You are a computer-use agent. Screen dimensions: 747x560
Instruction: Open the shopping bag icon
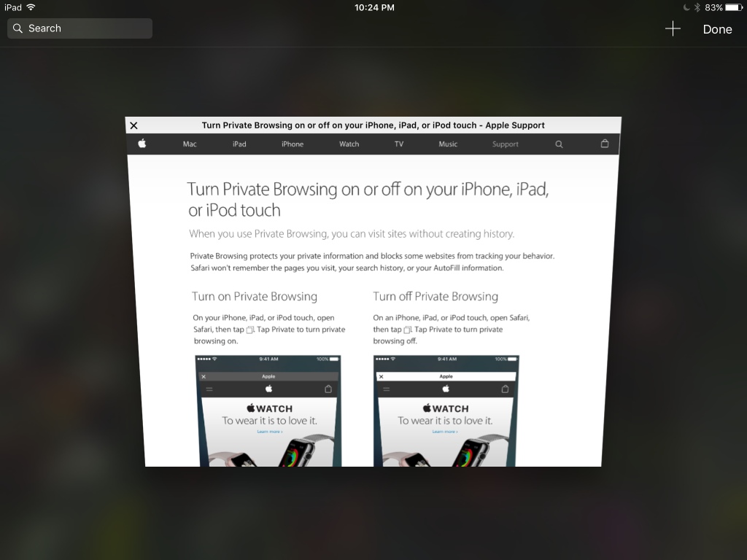(604, 144)
